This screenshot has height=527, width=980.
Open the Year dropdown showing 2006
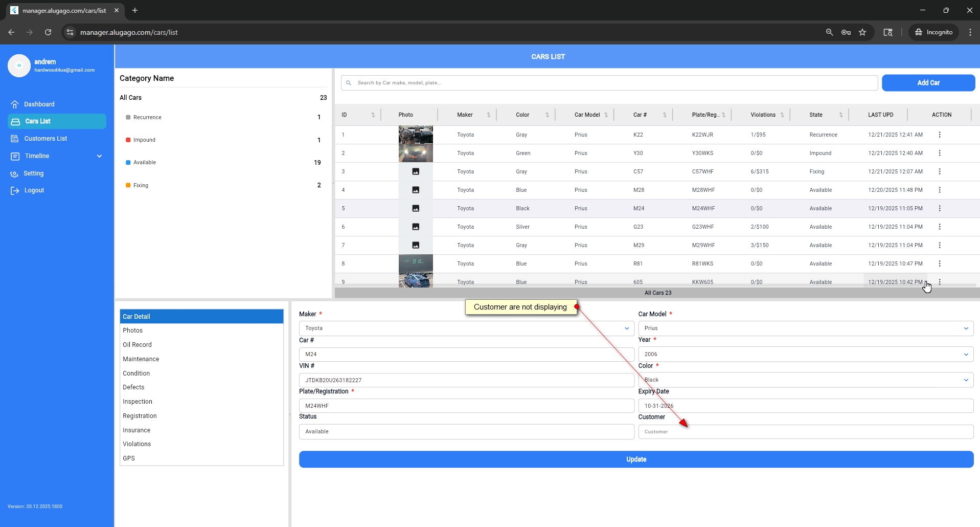[x=805, y=354]
